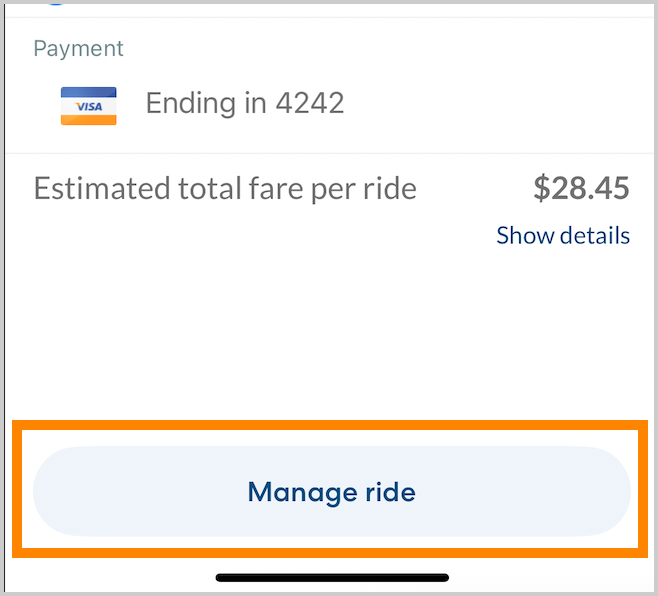The image size is (658, 596).
Task: Select 'Estimated total fare per ride' label
Action: (x=225, y=188)
